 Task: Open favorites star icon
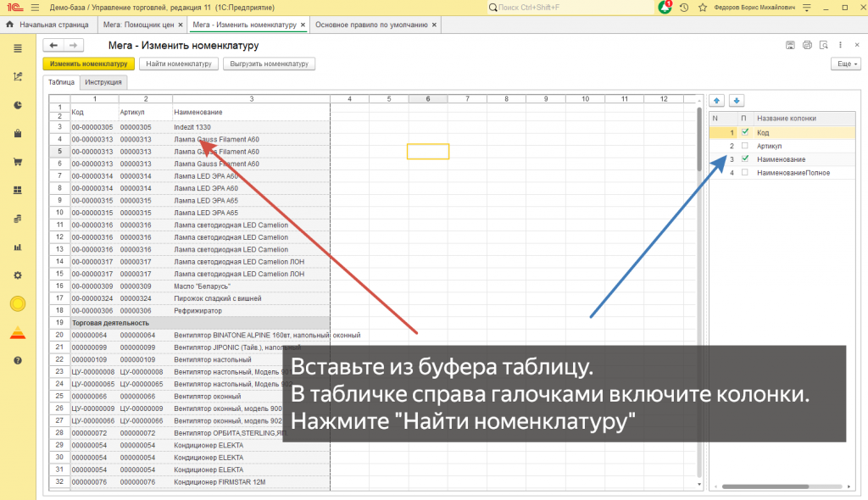(x=703, y=8)
